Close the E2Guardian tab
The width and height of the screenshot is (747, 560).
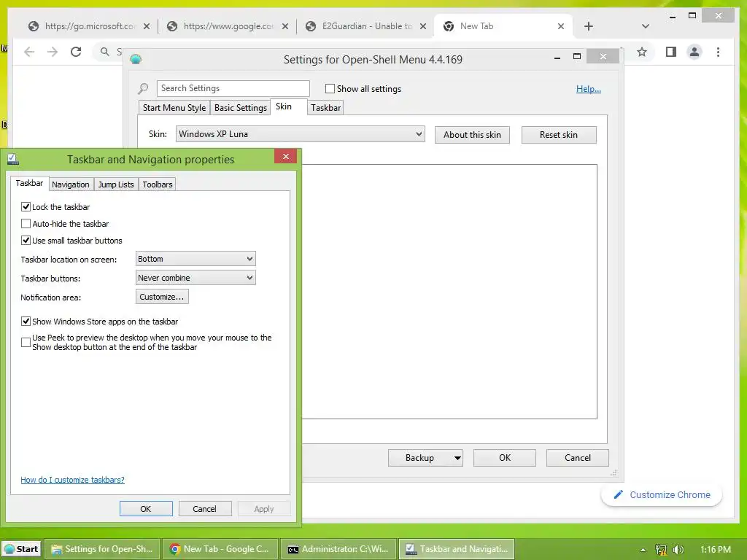(x=423, y=26)
